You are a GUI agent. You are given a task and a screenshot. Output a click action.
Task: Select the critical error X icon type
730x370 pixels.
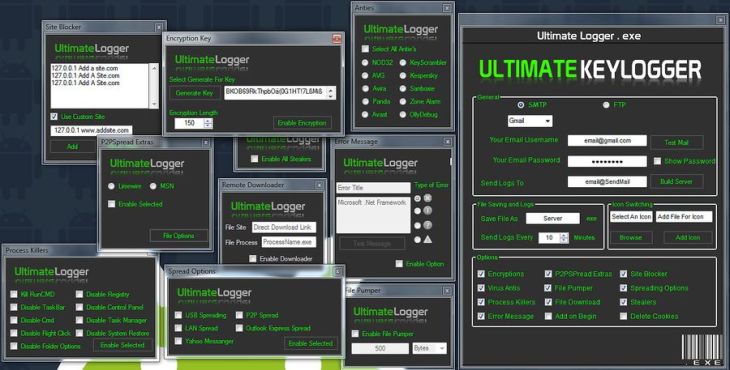427,198
